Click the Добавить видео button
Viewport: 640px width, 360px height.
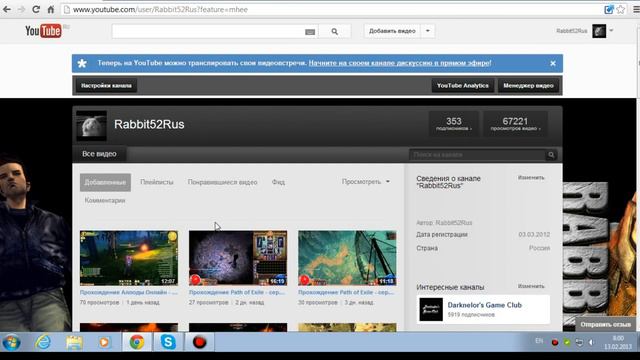click(x=392, y=31)
